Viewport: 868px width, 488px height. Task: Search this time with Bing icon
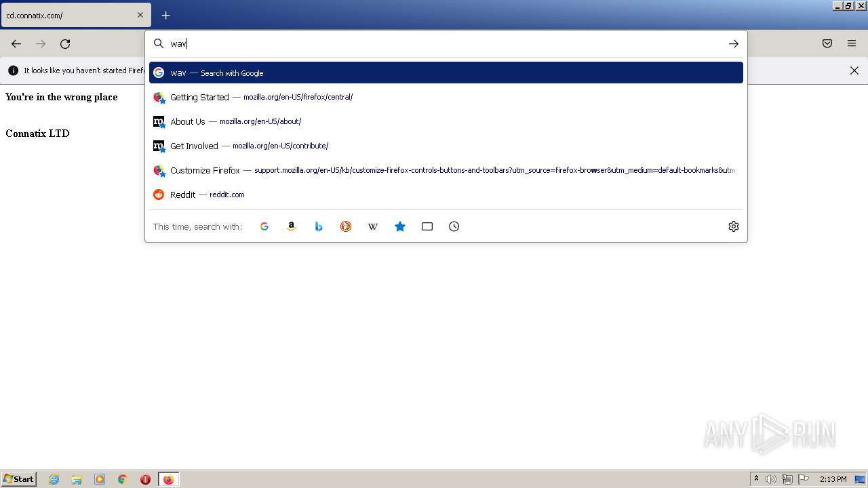319,226
